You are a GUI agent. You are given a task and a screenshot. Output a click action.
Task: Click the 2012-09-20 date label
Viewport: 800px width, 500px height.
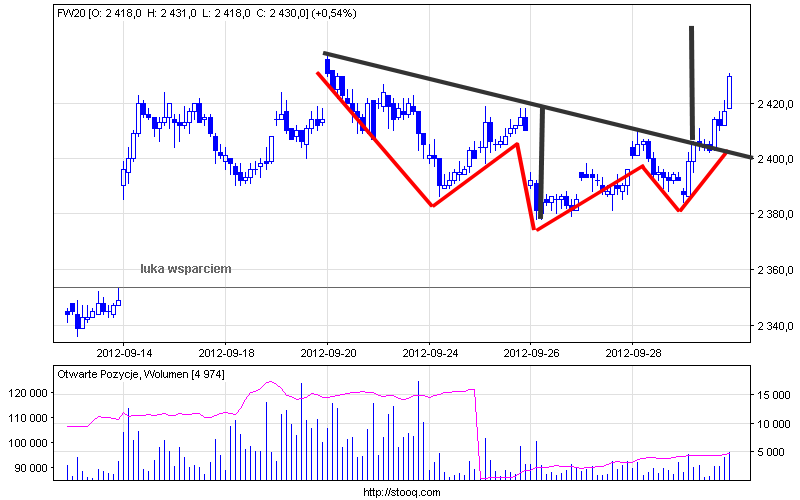tap(328, 353)
